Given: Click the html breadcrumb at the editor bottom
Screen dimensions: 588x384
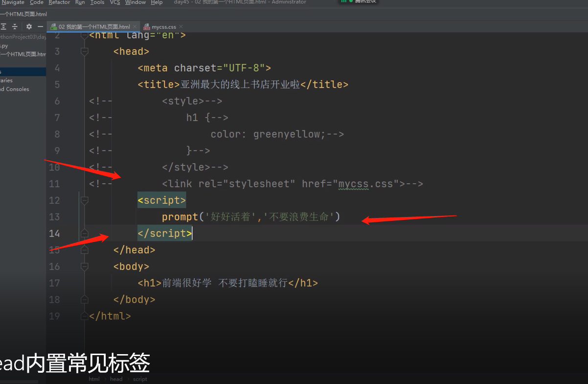Looking at the screenshot, I should [x=94, y=379].
